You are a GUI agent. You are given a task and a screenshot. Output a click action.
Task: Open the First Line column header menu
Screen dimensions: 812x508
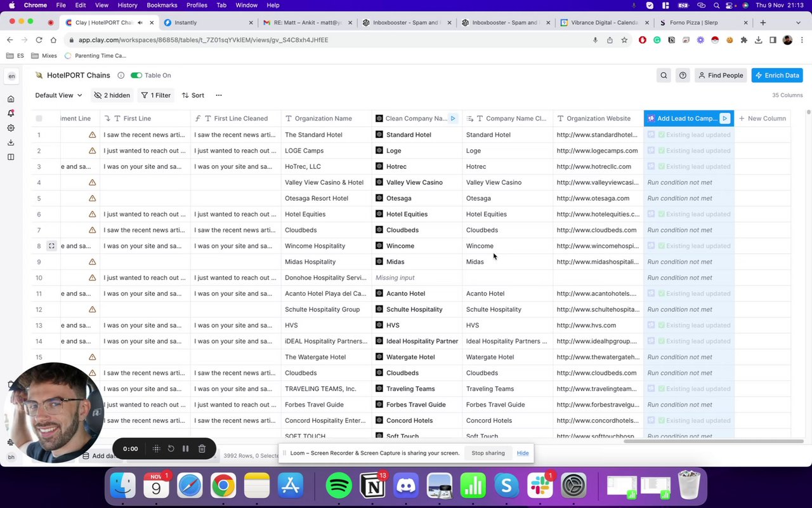[145, 118]
